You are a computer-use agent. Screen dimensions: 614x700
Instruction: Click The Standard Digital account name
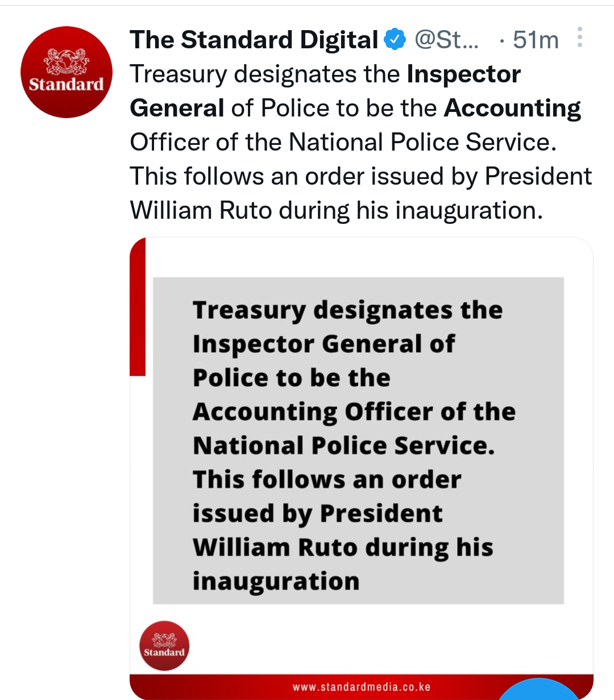coord(254,40)
